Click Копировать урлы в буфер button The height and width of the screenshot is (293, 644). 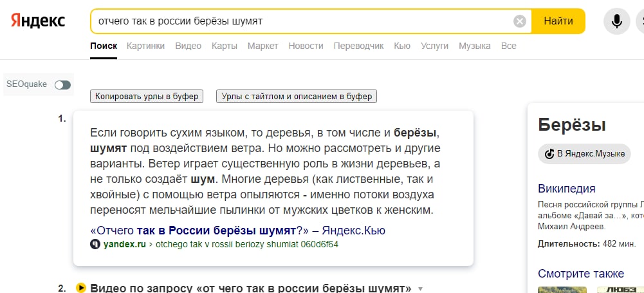(147, 97)
